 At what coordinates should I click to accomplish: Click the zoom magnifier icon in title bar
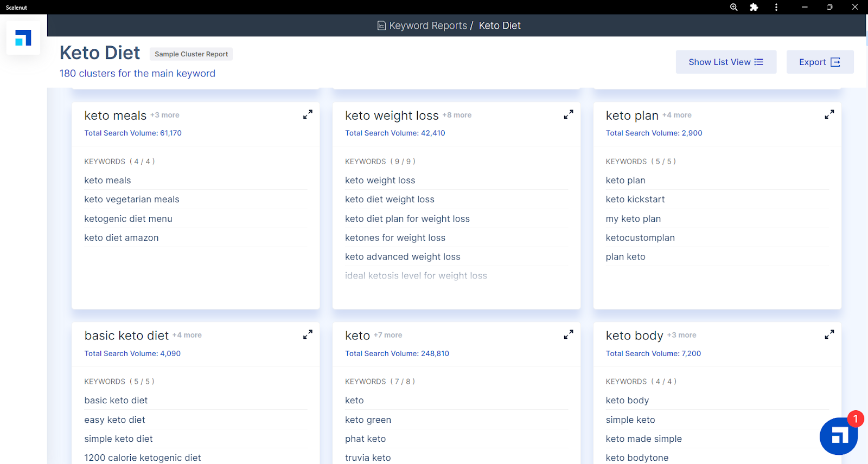[x=733, y=7]
